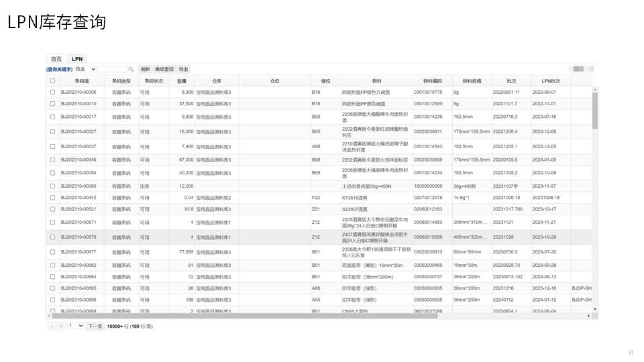Viewport: 644px width, 362px height.
Task: Click the vertical scrollbar thumb
Action: (x=595, y=111)
